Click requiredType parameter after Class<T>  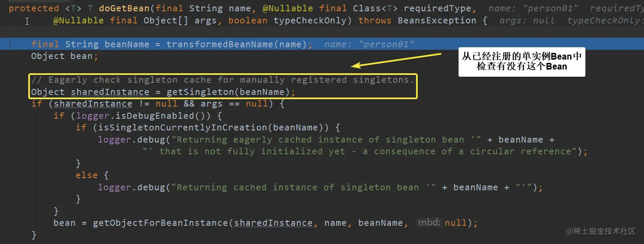tap(438, 8)
